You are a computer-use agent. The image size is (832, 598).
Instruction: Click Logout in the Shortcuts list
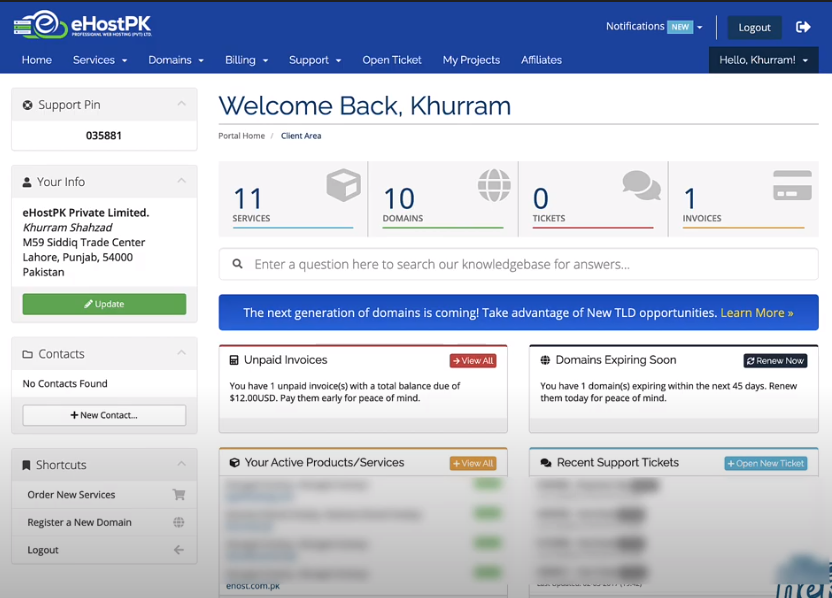click(104, 550)
